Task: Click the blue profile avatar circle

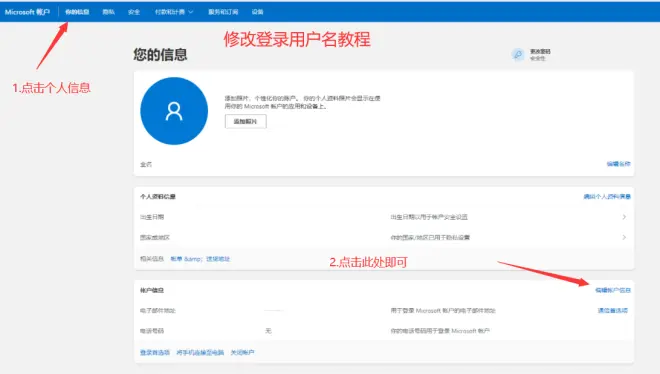Action: click(174, 111)
